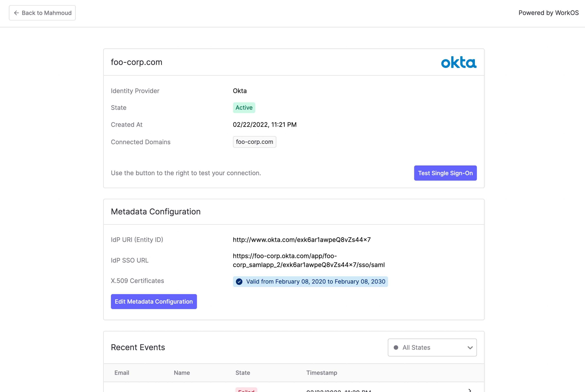Image resolution: width=585 pixels, height=392 pixels.
Task: Click the back arrow icon
Action: (17, 13)
